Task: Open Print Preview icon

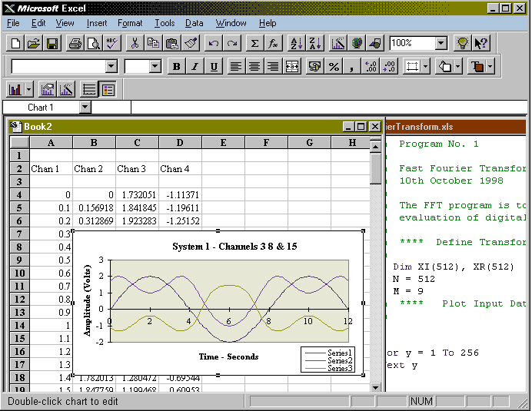Action: tap(94, 44)
